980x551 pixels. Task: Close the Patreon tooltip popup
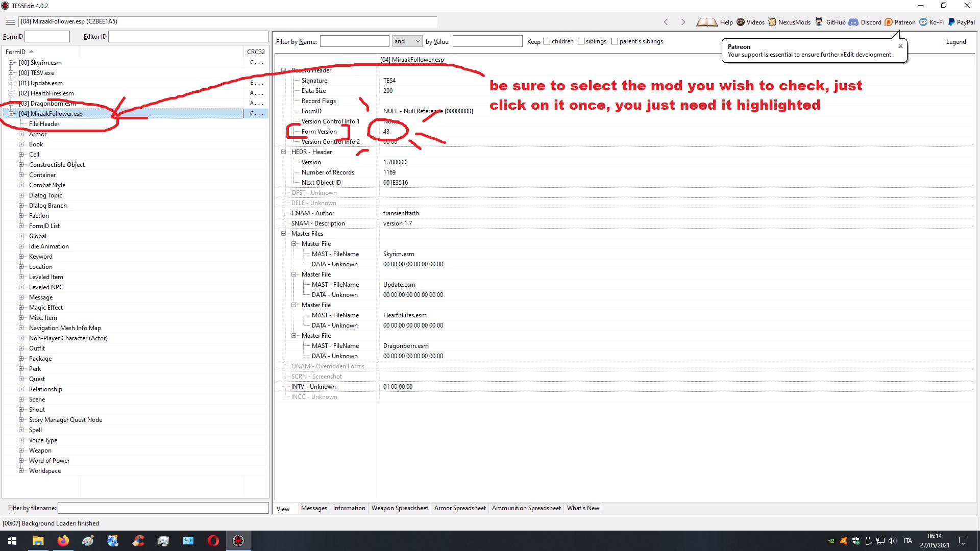(900, 46)
